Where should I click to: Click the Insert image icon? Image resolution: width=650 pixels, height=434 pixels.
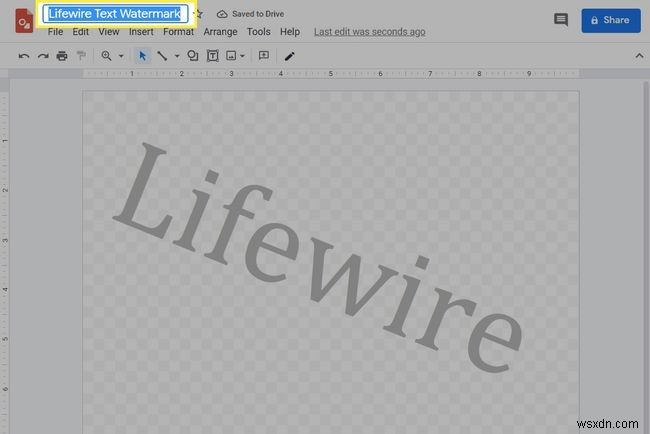[x=231, y=56]
